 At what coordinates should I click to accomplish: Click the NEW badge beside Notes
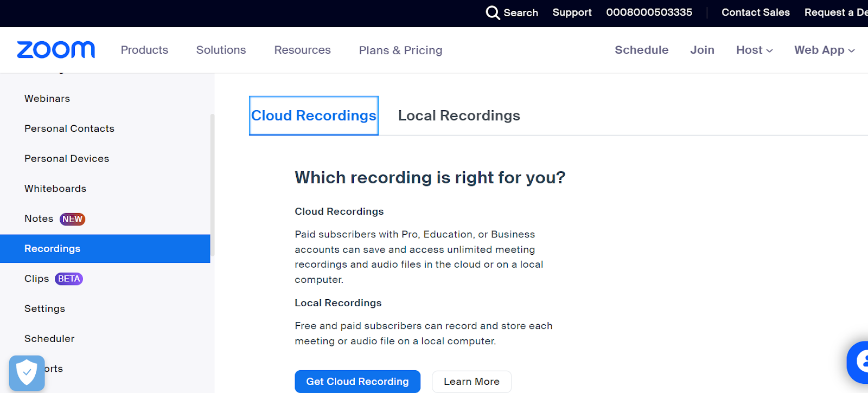click(x=72, y=219)
